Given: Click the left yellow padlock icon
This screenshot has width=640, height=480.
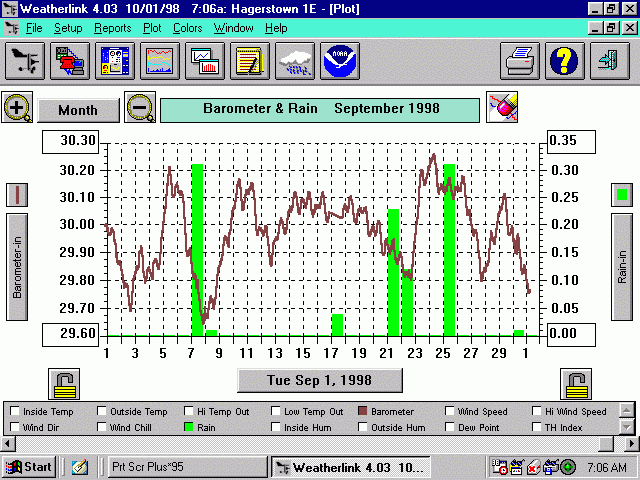Looking at the screenshot, I should (64, 384).
